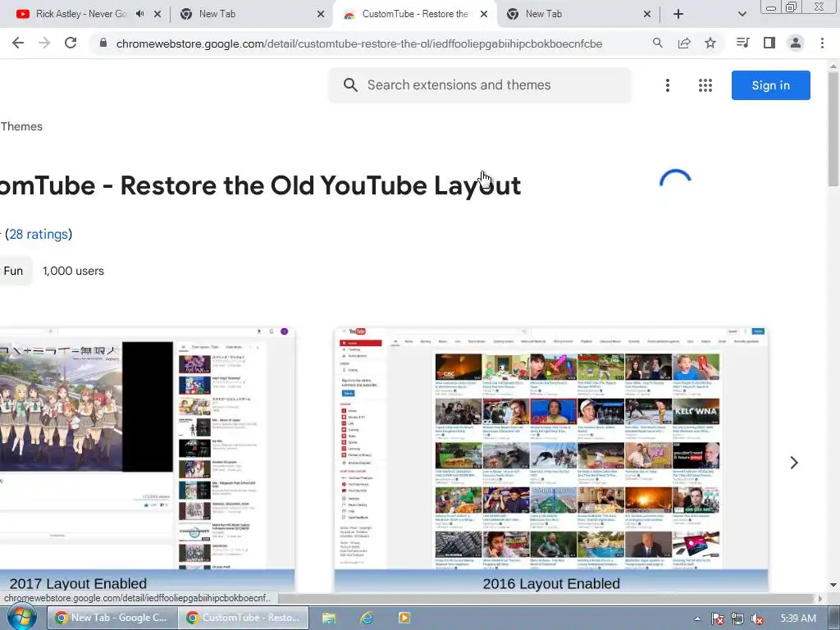Open the 28 ratings link
The height and width of the screenshot is (630, 840).
pyautogui.click(x=39, y=234)
